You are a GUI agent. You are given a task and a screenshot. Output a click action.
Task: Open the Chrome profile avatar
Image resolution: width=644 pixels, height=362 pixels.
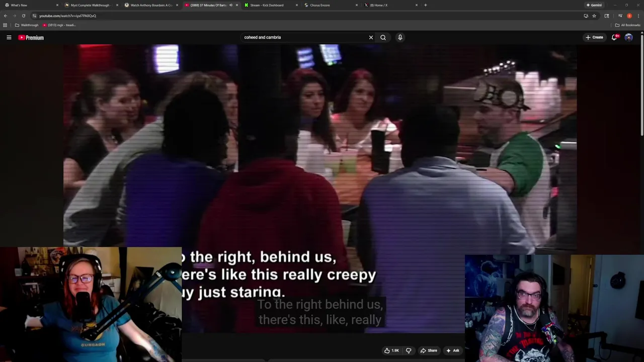point(629,16)
